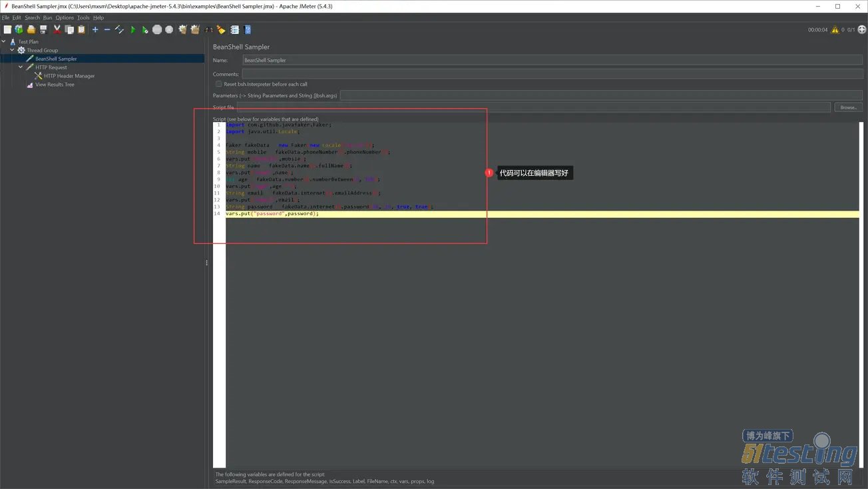Open the Help menu
868x489 pixels.
(99, 17)
